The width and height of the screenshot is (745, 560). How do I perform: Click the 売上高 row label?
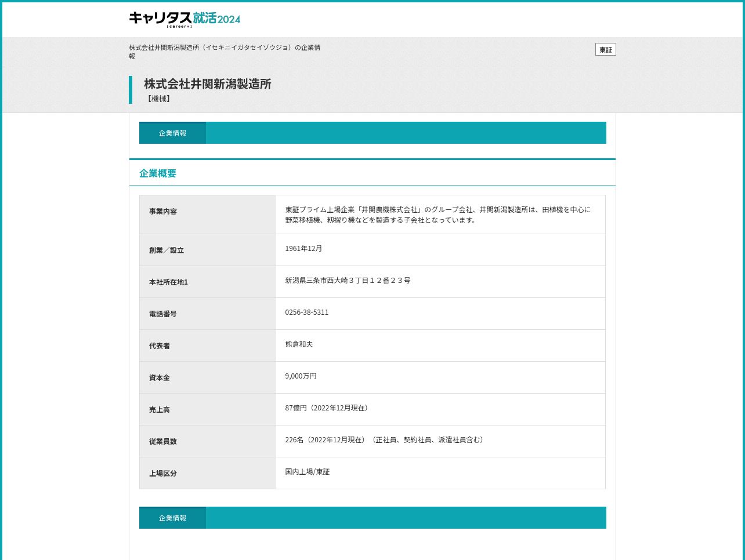click(x=160, y=410)
